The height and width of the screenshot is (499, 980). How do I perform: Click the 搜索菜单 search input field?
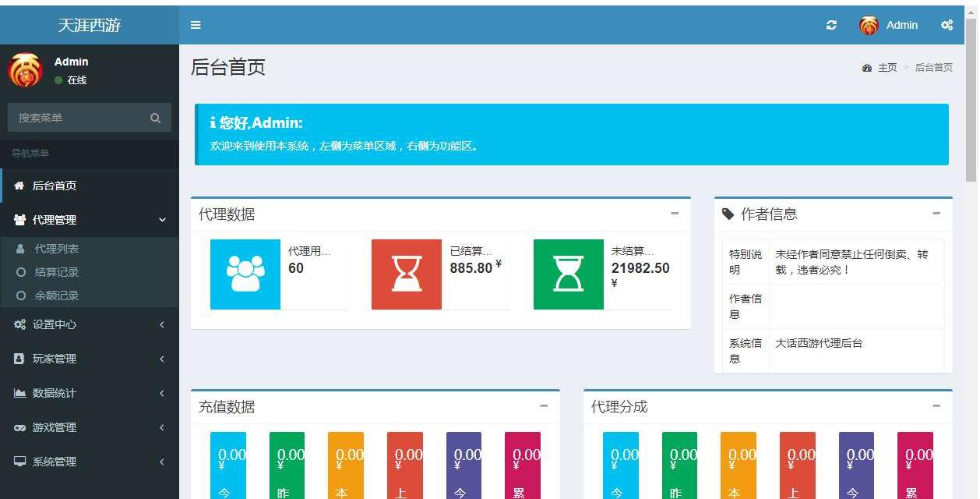78,118
